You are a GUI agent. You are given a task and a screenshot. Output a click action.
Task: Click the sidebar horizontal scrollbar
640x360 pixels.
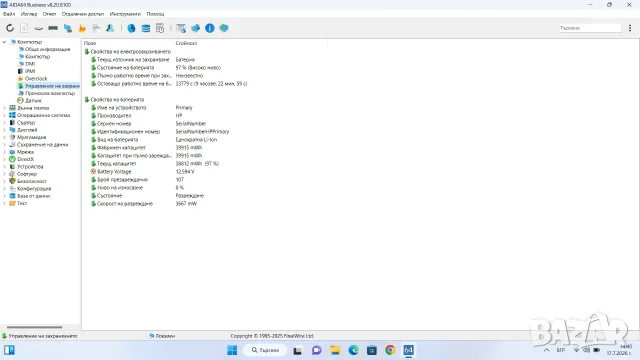[35, 327]
